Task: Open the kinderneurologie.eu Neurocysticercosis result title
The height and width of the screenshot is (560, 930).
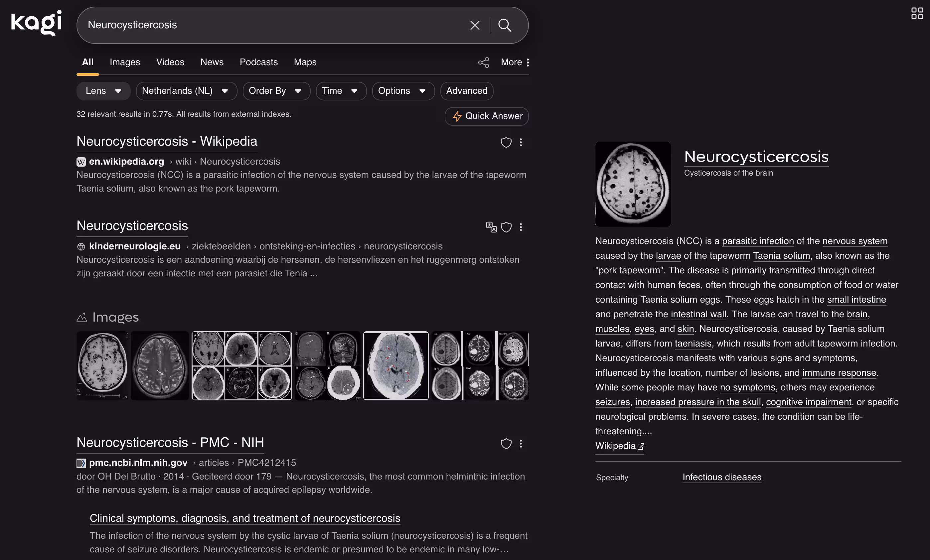Action: pyautogui.click(x=132, y=226)
